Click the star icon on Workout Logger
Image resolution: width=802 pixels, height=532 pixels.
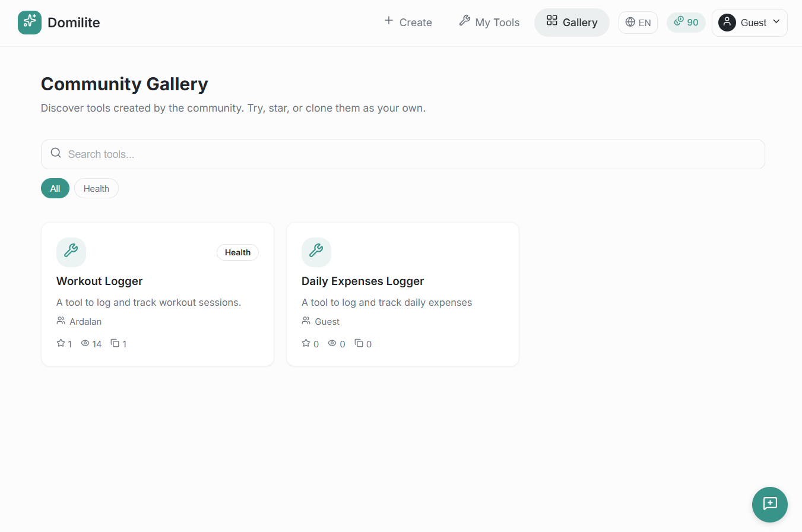[59, 343]
